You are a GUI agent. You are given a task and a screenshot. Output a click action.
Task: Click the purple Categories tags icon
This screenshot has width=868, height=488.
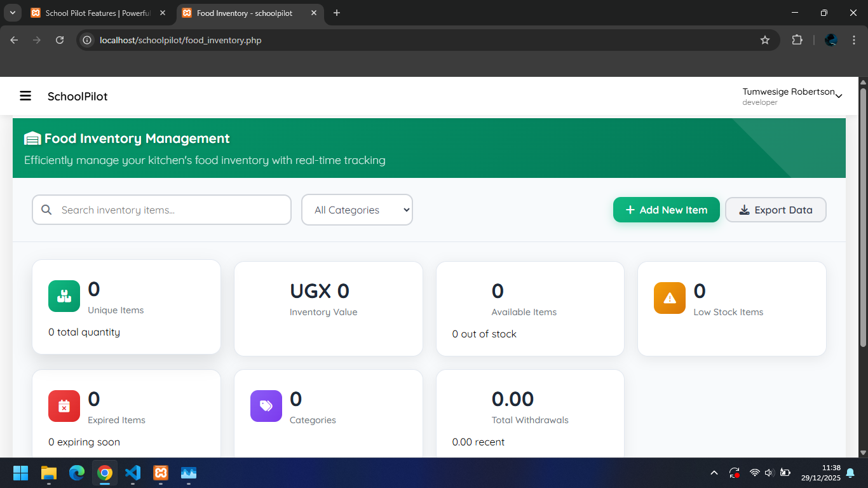click(x=266, y=406)
